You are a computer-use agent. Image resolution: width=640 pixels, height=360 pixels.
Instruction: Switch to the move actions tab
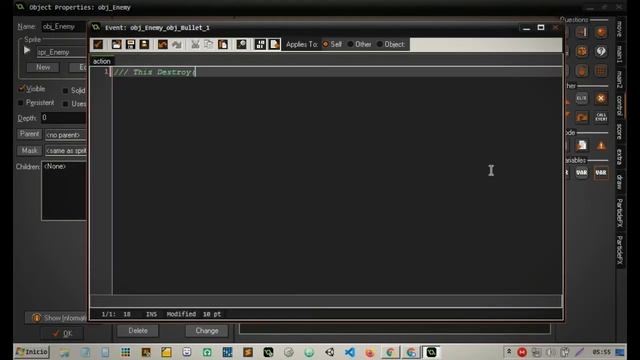point(620,29)
